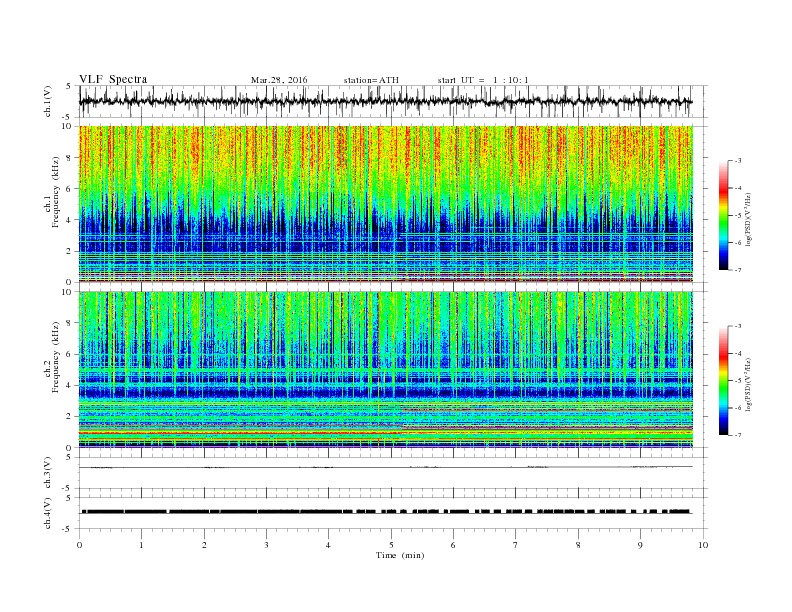Click the ch.2 colorbar "log(PSD)(V²/Hz)" label
This screenshot has height=612, width=792.
(748, 384)
